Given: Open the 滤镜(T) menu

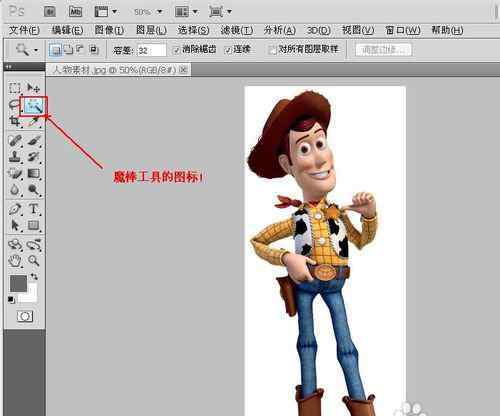Looking at the screenshot, I should pyautogui.click(x=237, y=31).
